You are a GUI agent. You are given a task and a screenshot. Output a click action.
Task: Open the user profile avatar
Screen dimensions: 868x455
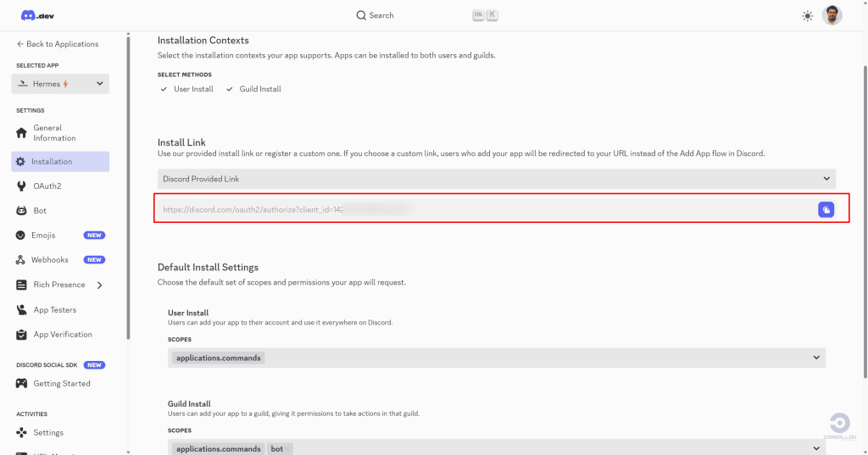[x=832, y=15]
